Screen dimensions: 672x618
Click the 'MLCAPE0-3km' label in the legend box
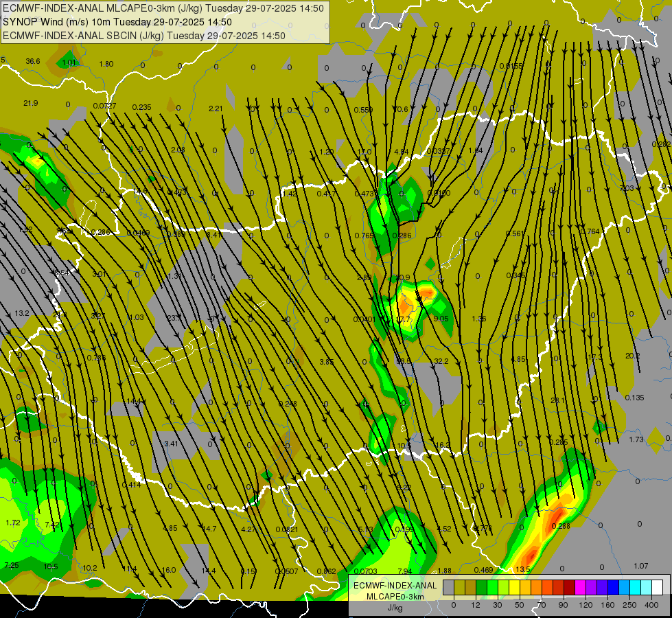click(395, 597)
